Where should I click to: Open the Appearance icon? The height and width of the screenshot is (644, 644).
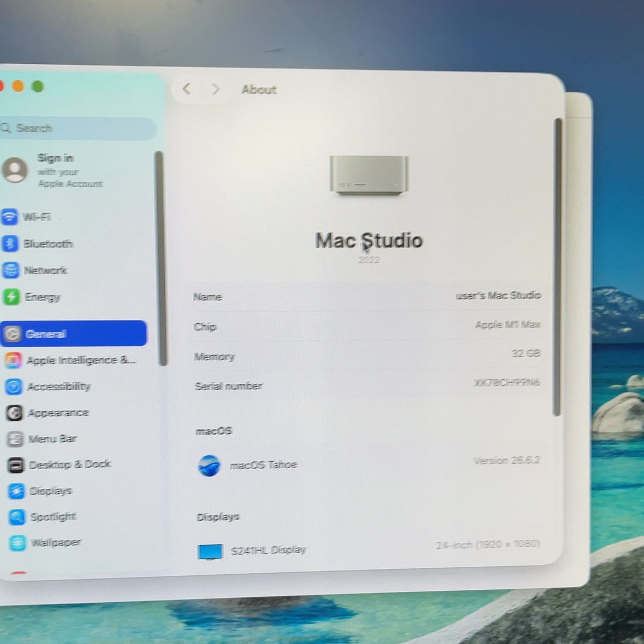[14, 413]
